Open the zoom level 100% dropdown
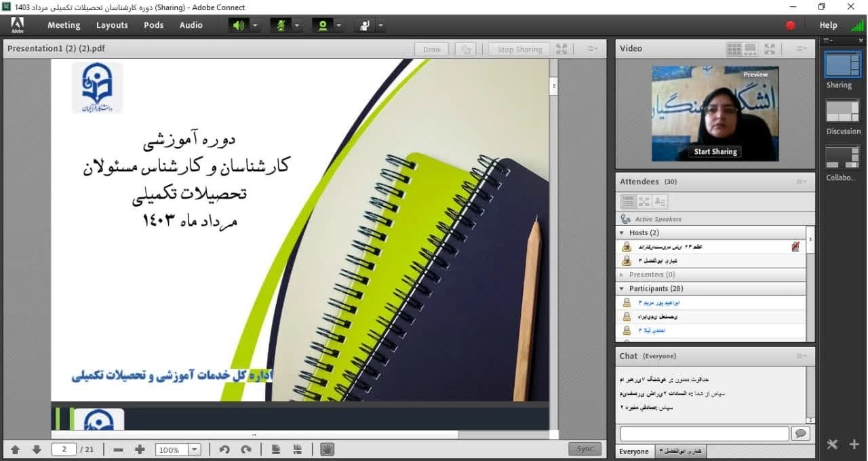Image resolution: width=868 pixels, height=461 pixels. pos(195,449)
